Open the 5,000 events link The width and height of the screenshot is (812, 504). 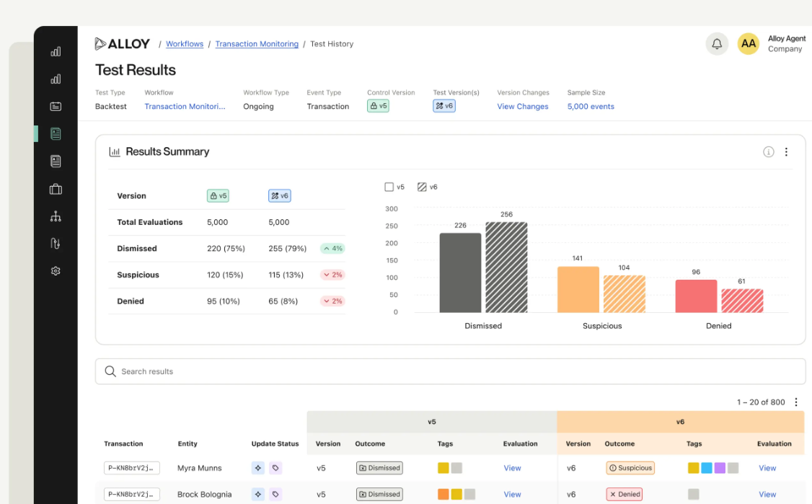[x=591, y=106]
